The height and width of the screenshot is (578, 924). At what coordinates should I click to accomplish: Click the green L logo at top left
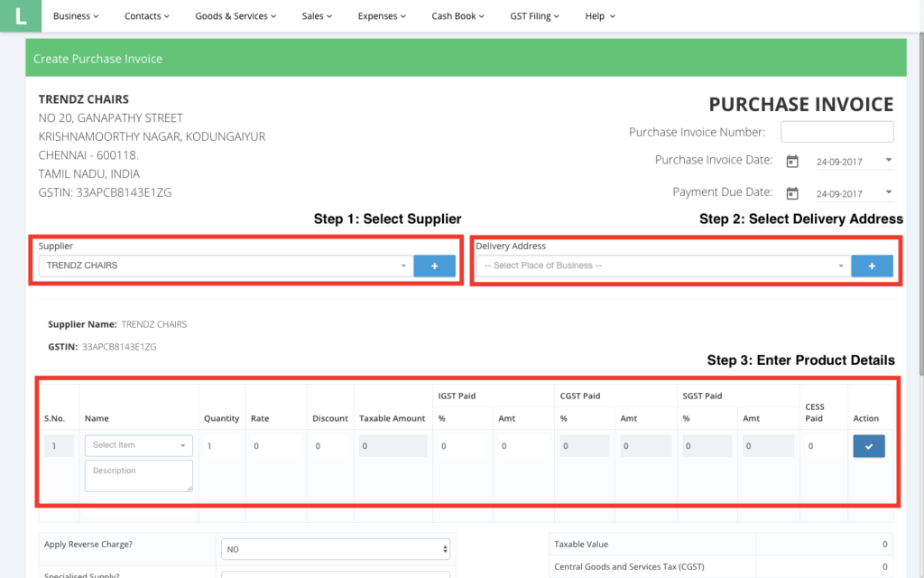19,15
